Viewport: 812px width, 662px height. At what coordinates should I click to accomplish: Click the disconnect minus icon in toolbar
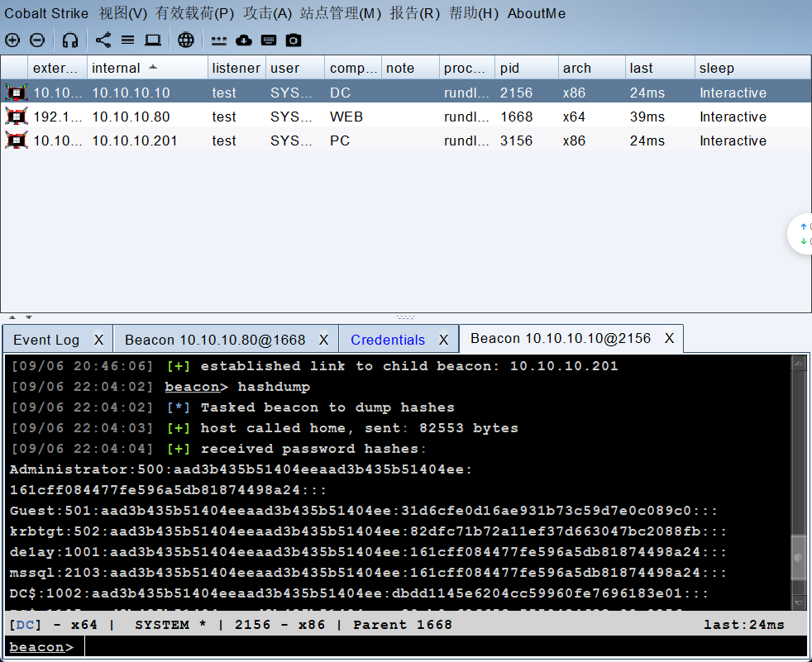pyautogui.click(x=37, y=40)
